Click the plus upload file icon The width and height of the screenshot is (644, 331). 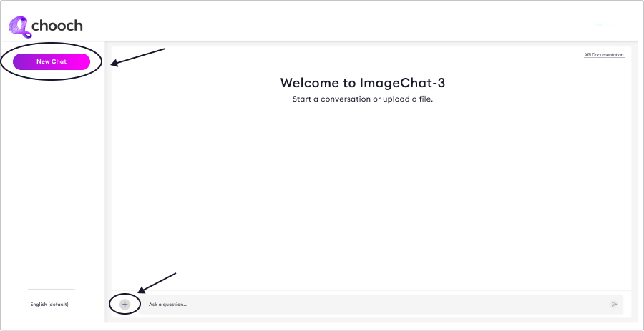point(125,305)
